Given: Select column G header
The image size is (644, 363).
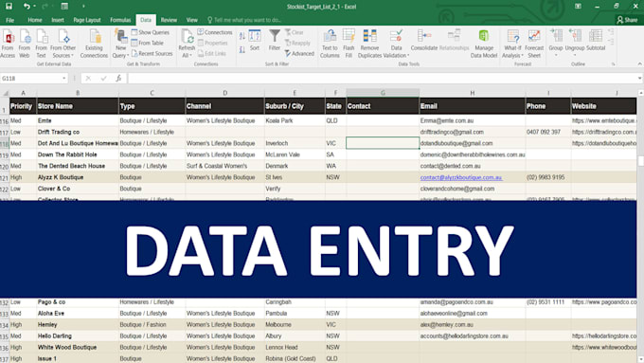Looking at the screenshot, I should click(383, 93).
